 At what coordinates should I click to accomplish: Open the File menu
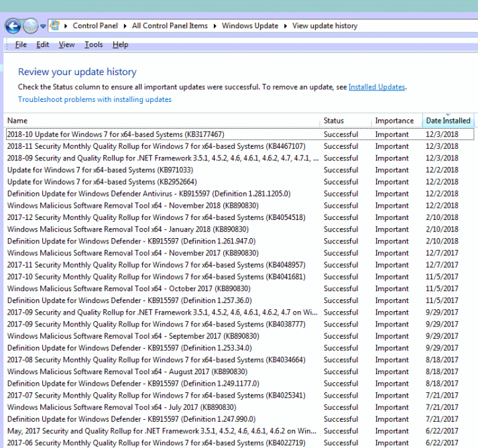click(21, 44)
